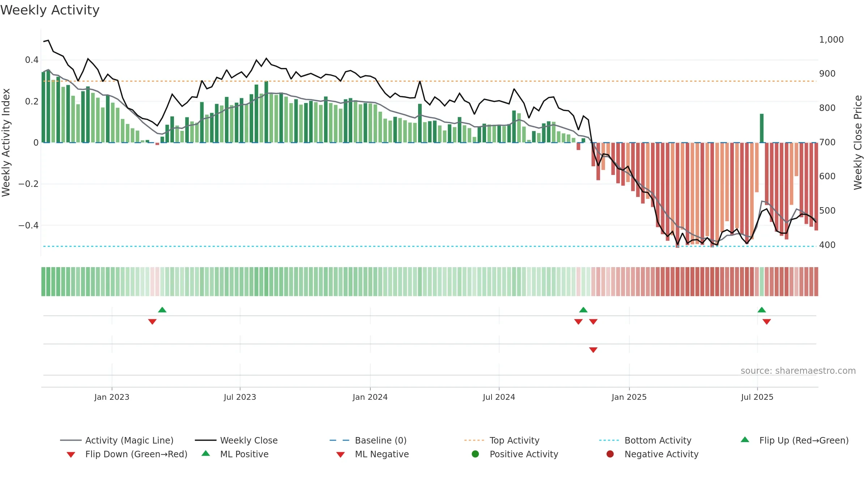Click the red flip-down triangle near Jul 2025

[x=767, y=322]
